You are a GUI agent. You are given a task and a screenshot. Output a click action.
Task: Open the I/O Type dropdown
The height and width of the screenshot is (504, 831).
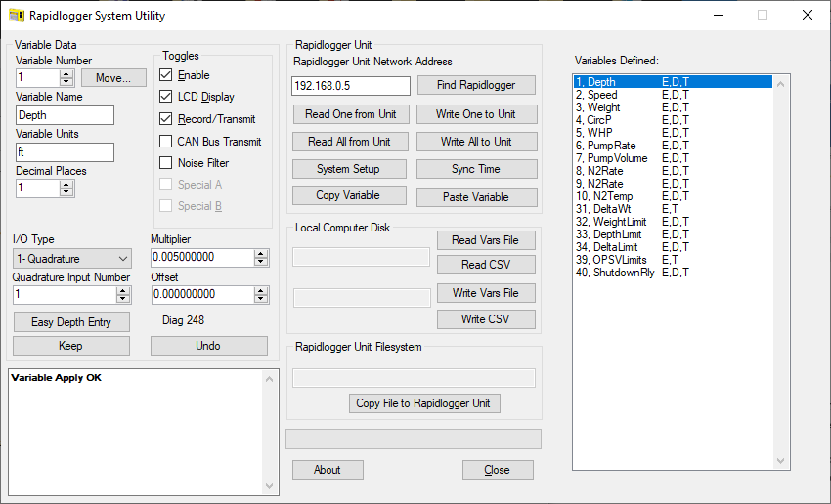click(x=72, y=259)
